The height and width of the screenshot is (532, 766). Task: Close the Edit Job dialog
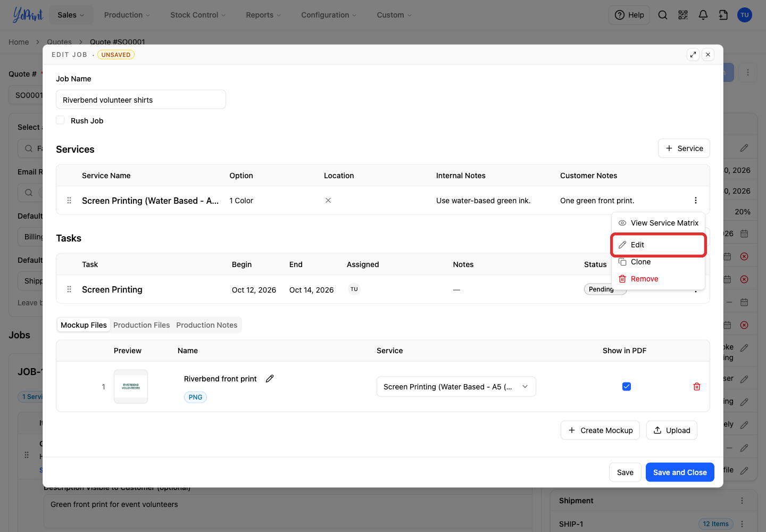click(x=708, y=54)
